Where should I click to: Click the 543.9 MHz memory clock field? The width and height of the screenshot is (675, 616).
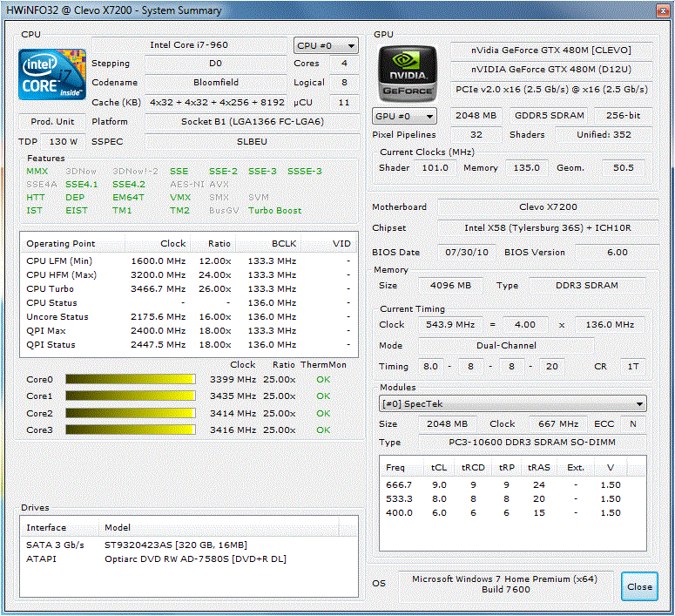tap(450, 324)
